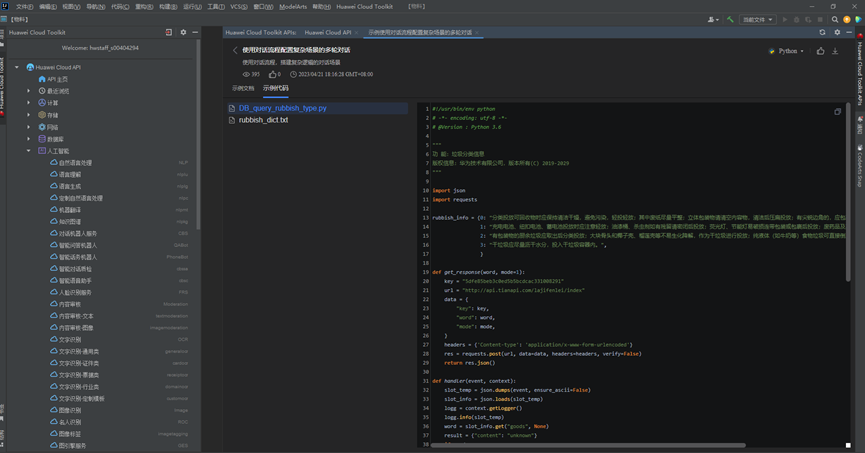Close the Huawei Cloud API editor tab
Image resolution: width=865 pixels, height=453 pixels.
[x=358, y=32]
